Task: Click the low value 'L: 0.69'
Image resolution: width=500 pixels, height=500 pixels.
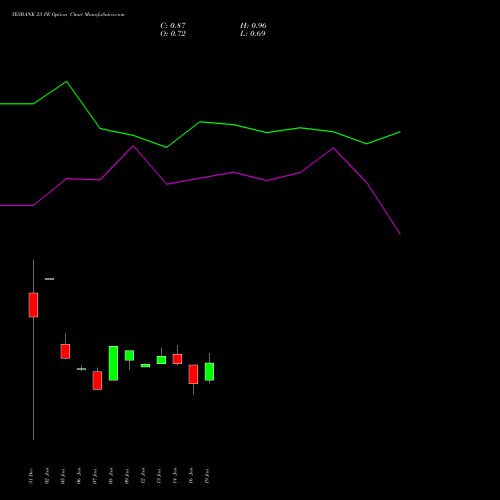Action: pos(253,34)
